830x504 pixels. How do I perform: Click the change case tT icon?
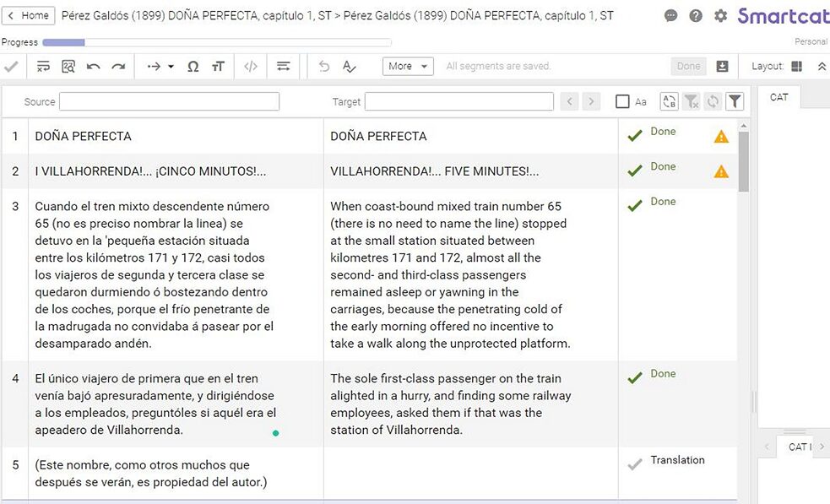[218, 67]
